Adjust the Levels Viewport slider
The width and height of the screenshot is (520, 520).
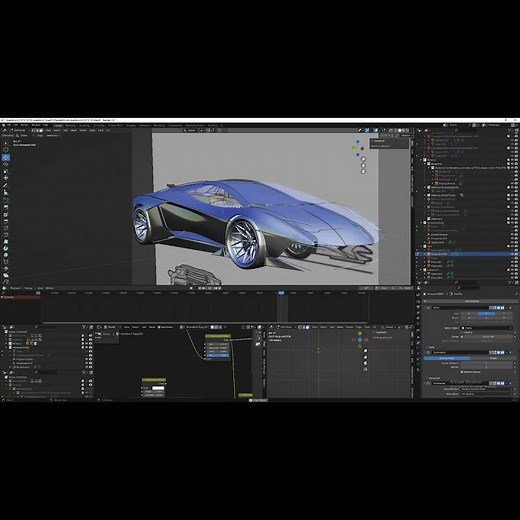486,363
